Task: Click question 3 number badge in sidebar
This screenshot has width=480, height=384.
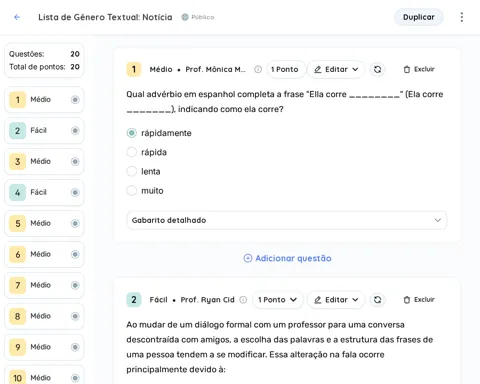Action: click(x=18, y=162)
